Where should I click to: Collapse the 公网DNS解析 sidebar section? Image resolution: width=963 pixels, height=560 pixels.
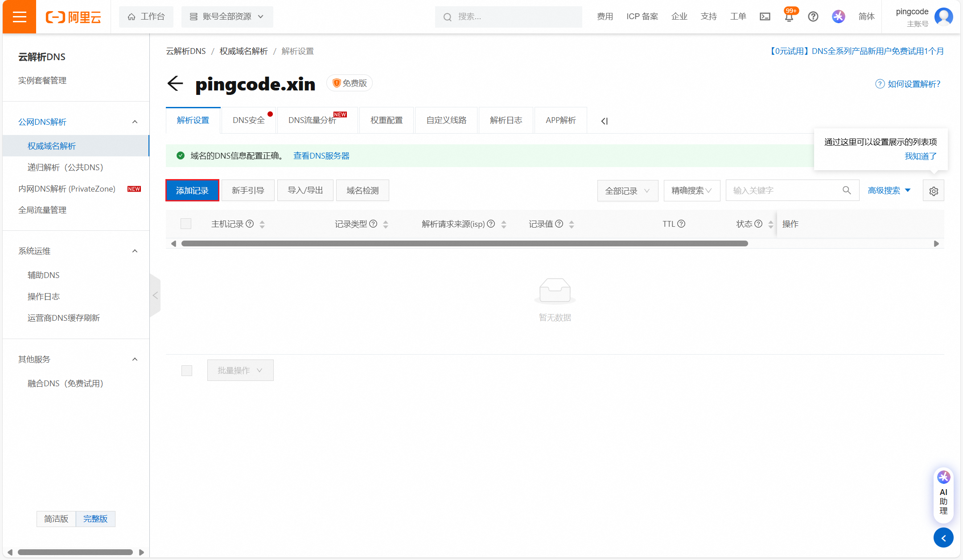pyautogui.click(x=135, y=122)
